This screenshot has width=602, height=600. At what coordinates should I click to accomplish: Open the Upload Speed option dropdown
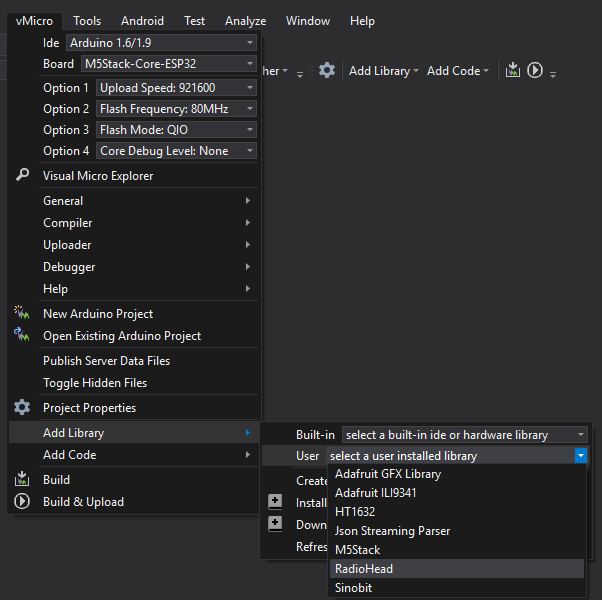[177, 88]
